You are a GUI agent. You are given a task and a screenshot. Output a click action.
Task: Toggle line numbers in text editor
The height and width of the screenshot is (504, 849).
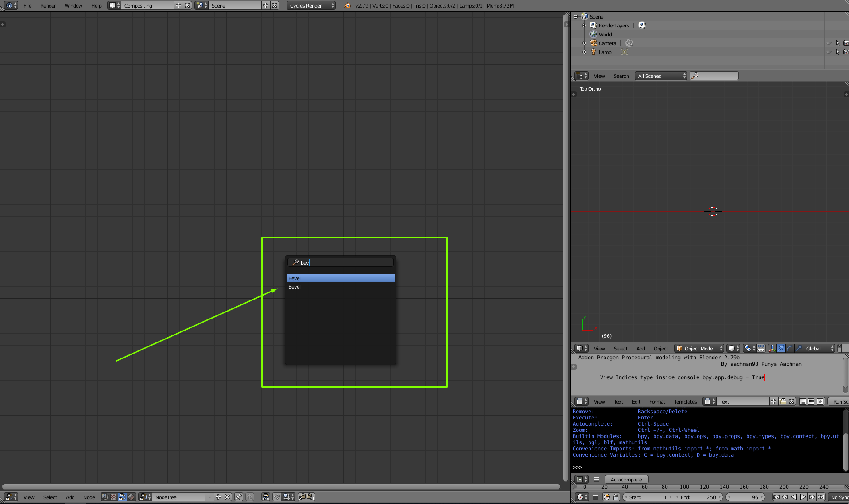802,402
